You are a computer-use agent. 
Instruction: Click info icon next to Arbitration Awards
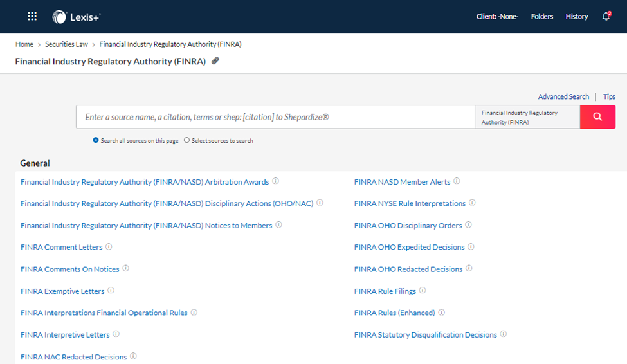(275, 181)
